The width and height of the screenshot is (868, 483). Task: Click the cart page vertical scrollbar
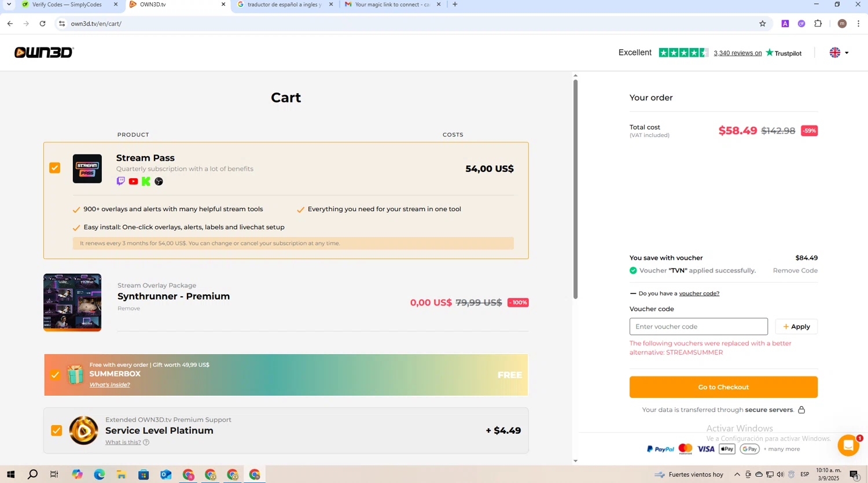click(x=575, y=189)
